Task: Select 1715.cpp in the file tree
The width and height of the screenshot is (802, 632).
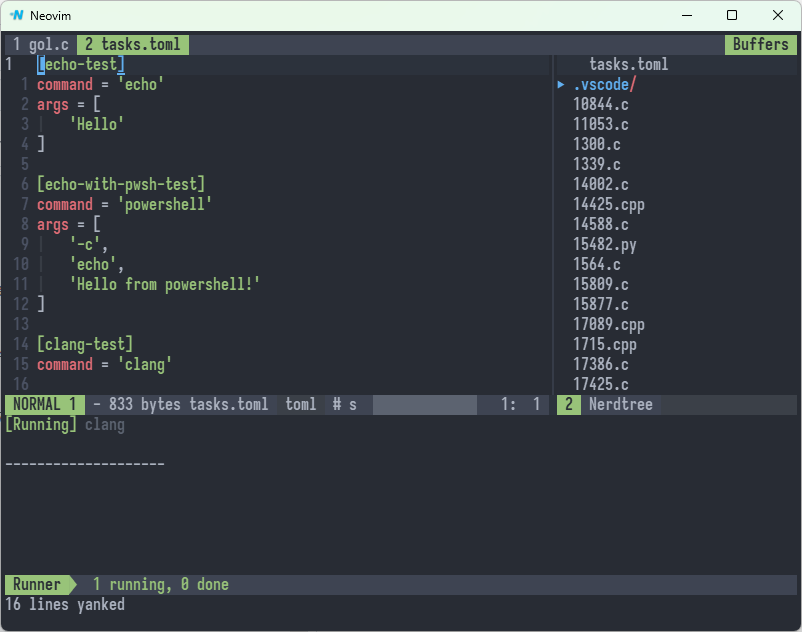Action: coord(605,344)
